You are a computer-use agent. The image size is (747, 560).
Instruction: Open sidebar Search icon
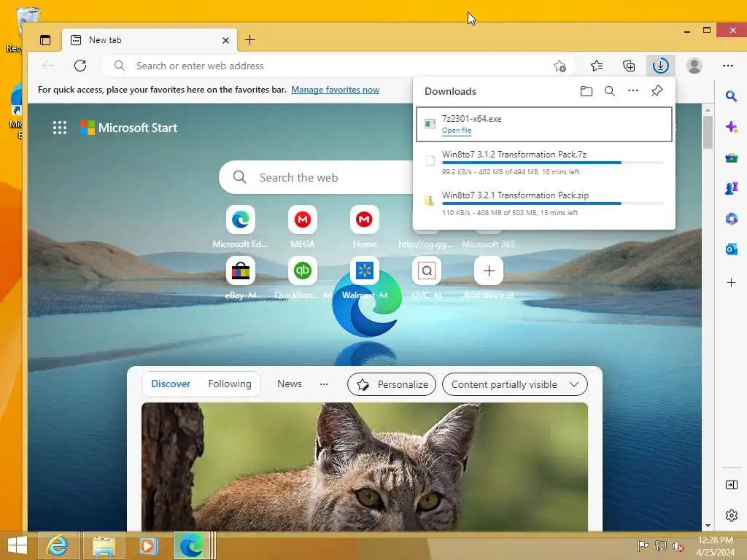tap(731, 97)
